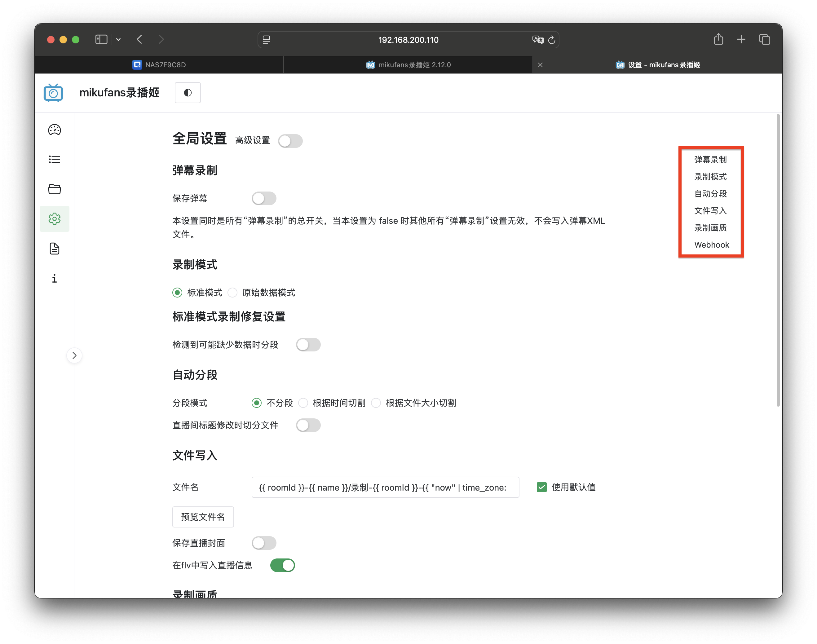This screenshot has width=817, height=644.
Task: Open the log document icon in sidebar
Action: (54, 249)
